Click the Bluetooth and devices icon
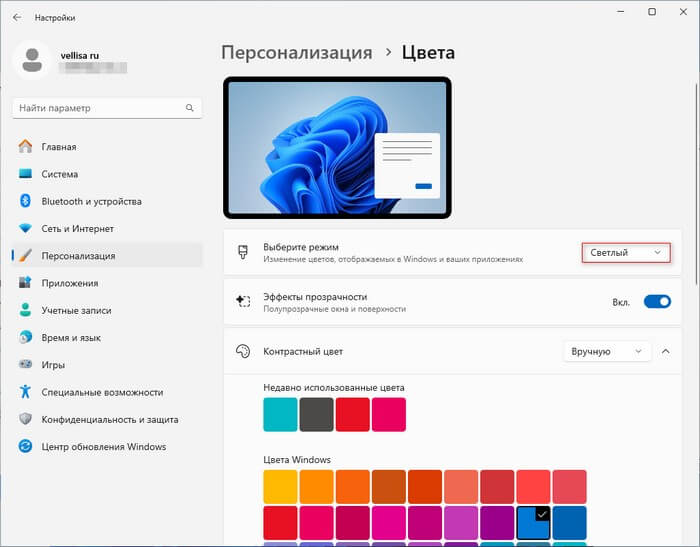This screenshot has height=547, width=700. 26,201
